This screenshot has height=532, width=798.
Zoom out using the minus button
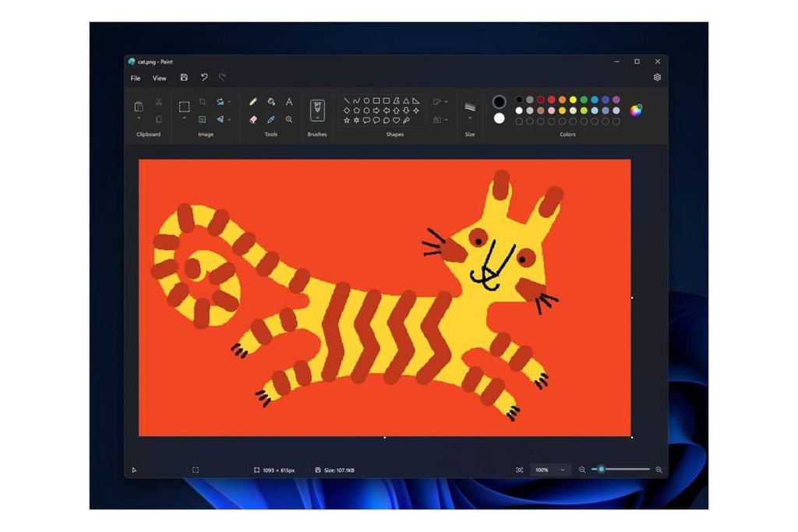coord(582,470)
